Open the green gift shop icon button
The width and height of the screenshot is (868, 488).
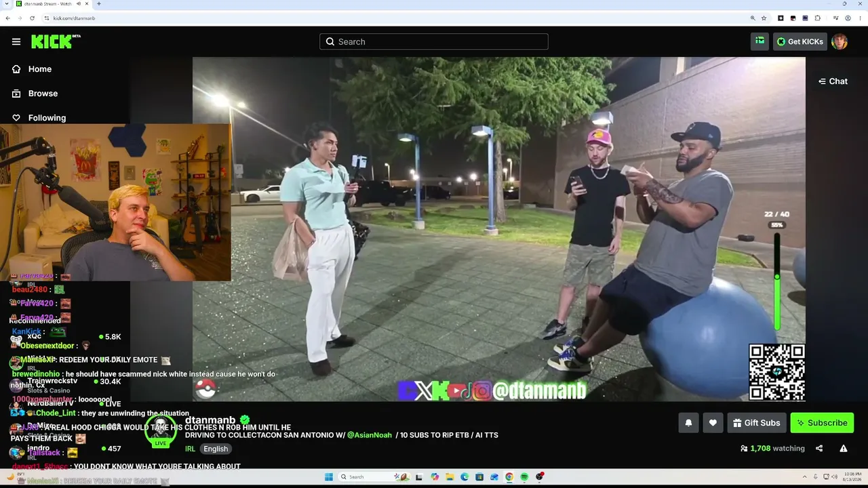click(759, 41)
